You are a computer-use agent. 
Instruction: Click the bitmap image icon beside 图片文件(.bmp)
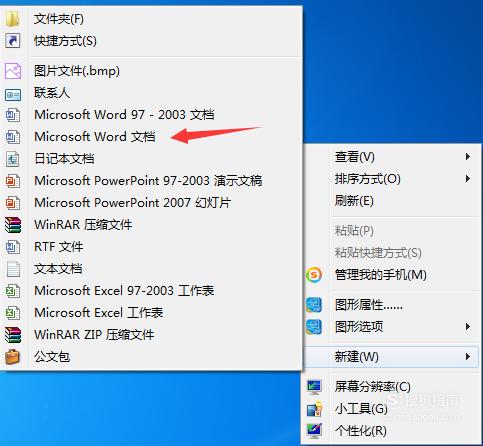point(13,71)
